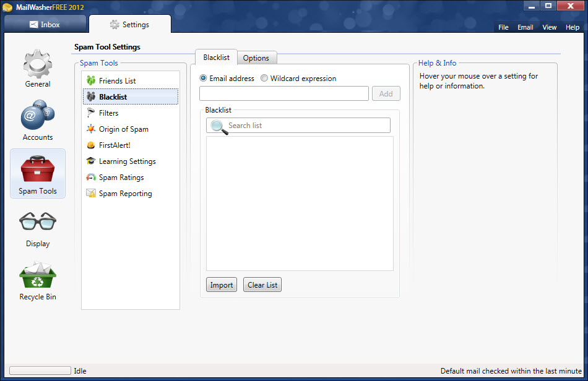Open the Blacklist tab

point(217,58)
